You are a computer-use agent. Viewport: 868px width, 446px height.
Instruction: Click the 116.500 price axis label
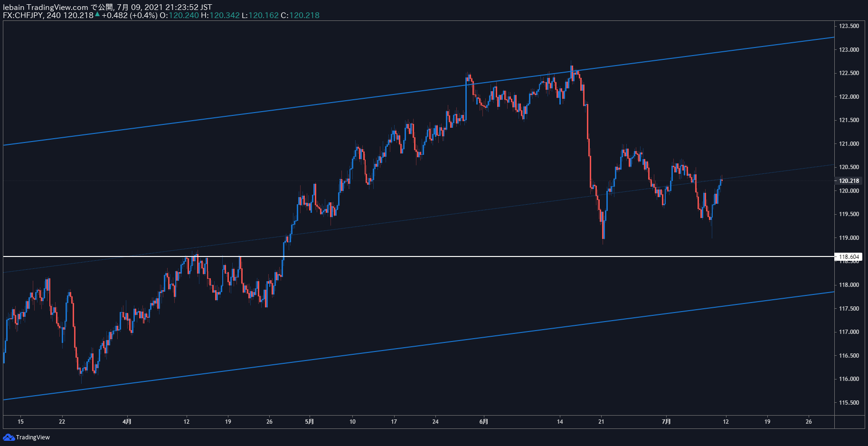pos(849,355)
